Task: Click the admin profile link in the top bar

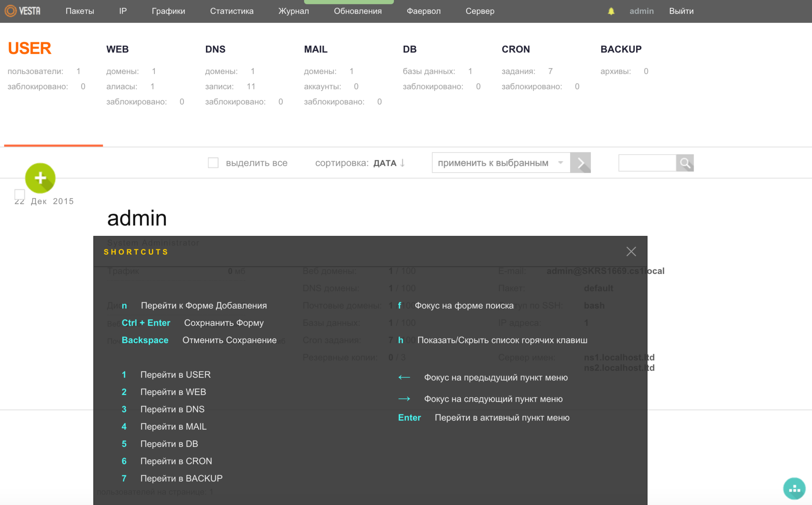Action: (641, 11)
